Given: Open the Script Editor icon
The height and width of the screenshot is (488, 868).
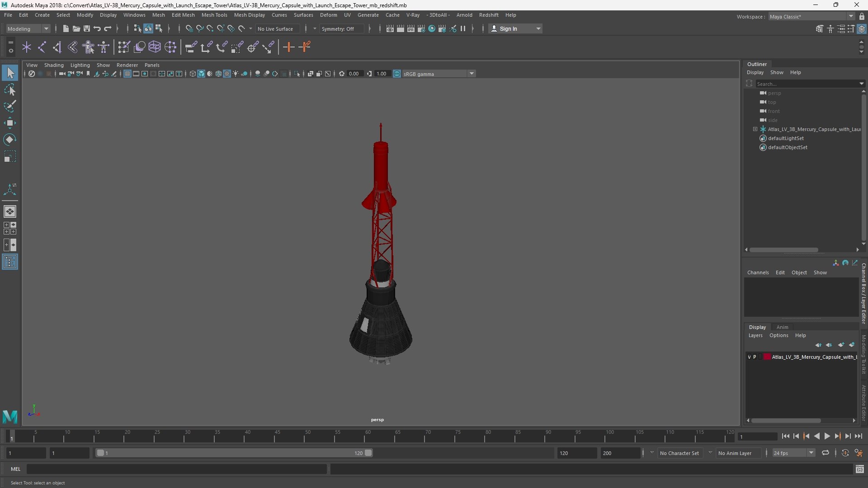Looking at the screenshot, I should 860,469.
